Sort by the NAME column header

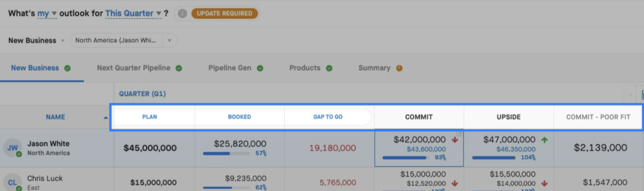click(x=55, y=117)
